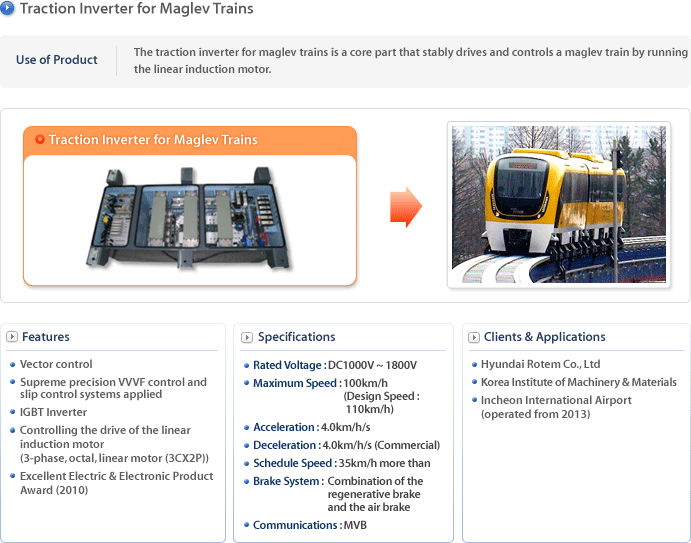The width and height of the screenshot is (691, 543).
Task: Click the arrow icon next to Clients & Applications
Action: click(474, 337)
